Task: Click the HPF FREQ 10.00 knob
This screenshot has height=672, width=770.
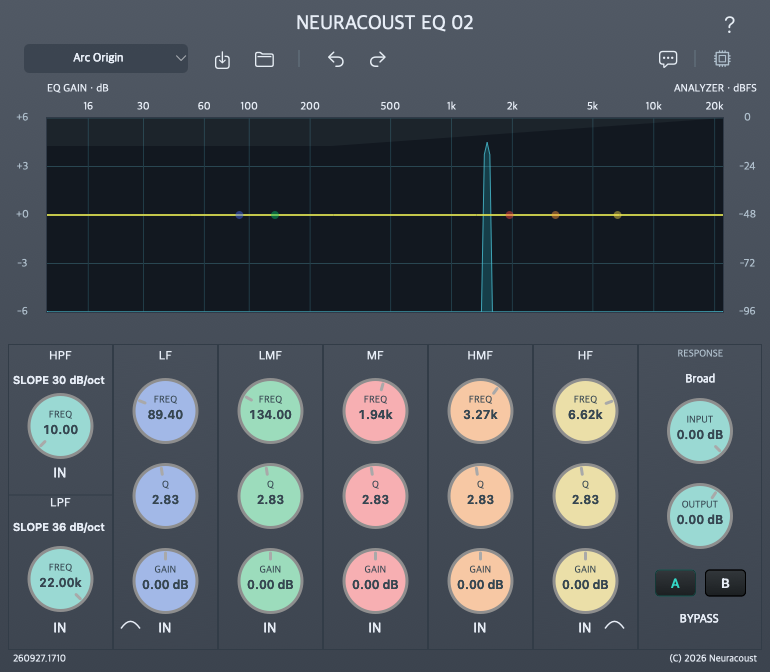Action: [x=60, y=426]
